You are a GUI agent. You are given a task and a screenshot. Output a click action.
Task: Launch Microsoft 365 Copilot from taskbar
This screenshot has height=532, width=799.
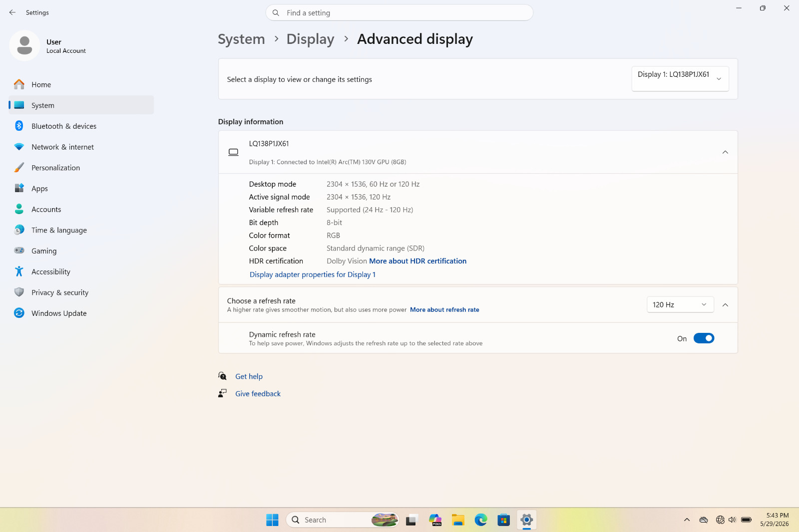[x=435, y=520]
